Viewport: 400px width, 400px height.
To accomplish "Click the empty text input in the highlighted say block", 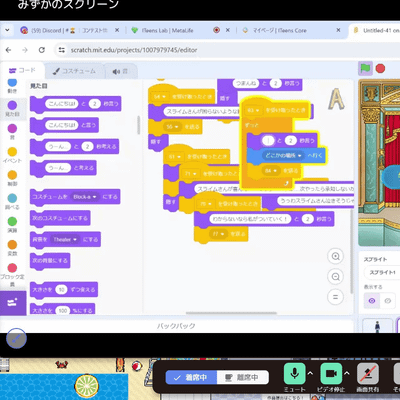I will (268, 141).
